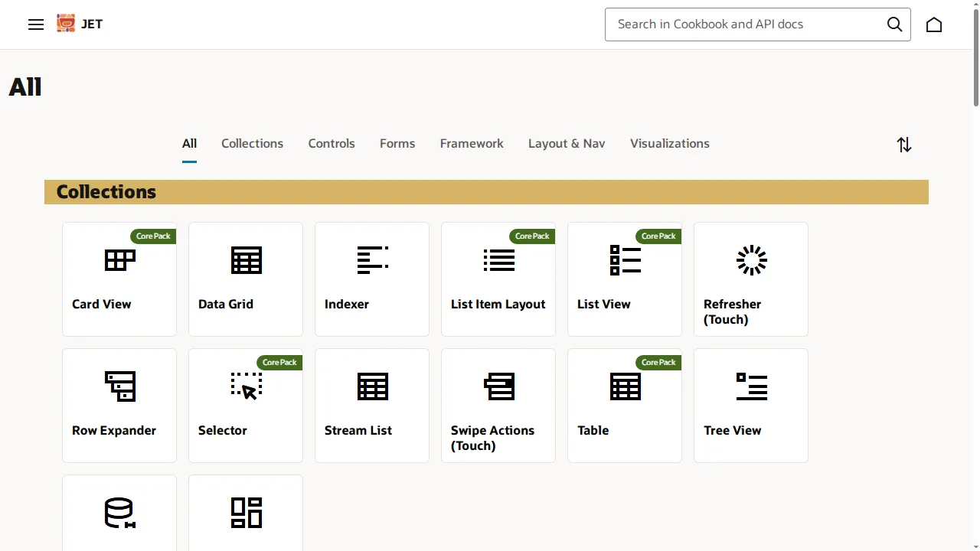Open the Card View component icon
Viewport: 980px width, 551px height.
tap(119, 260)
